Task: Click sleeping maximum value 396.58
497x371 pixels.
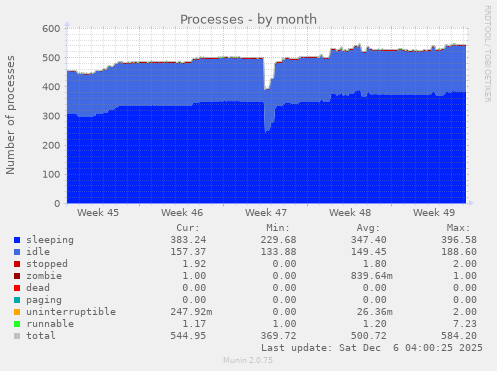Action: coord(459,240)
